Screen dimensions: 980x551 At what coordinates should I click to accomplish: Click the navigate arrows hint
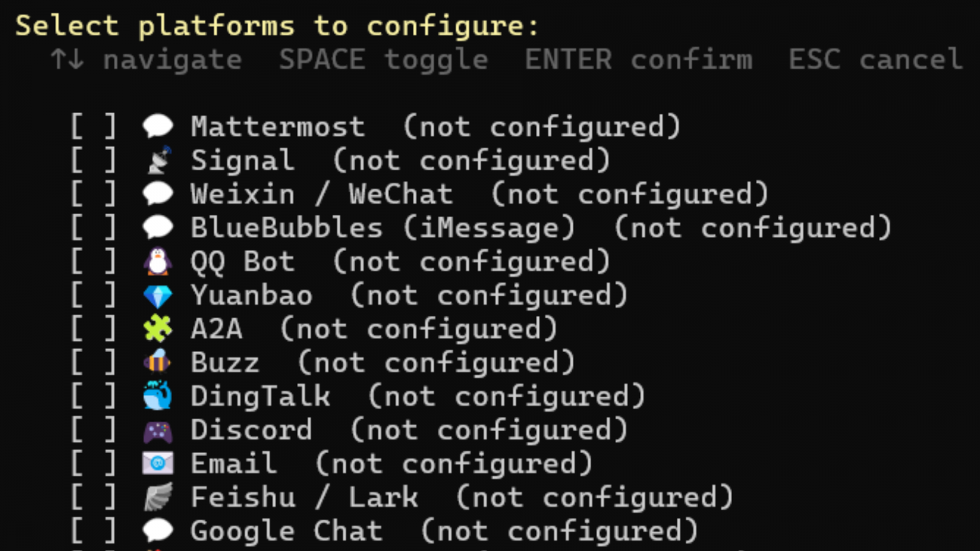pos(146,61)
